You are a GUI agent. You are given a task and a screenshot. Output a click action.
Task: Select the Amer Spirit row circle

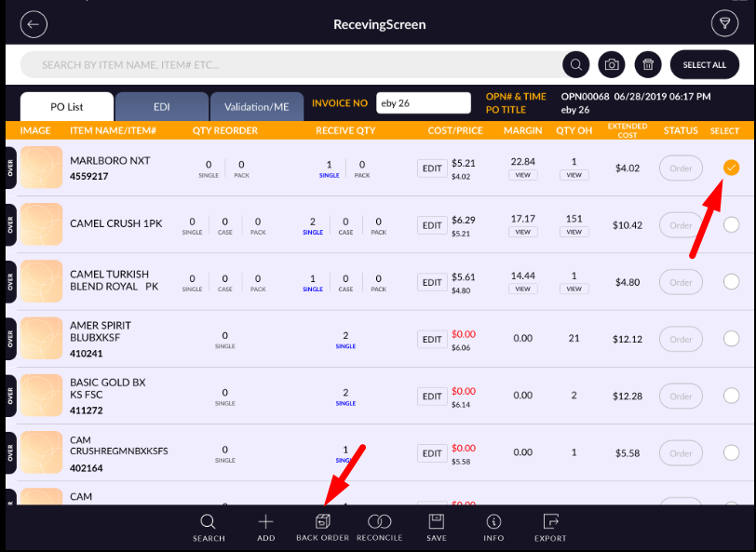[x=731, y=339]
